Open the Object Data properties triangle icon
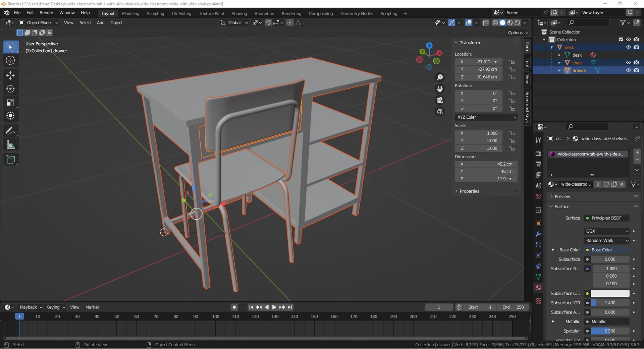Image resolution: width=644 pixels, height=349 pixels. click(538, 277)
